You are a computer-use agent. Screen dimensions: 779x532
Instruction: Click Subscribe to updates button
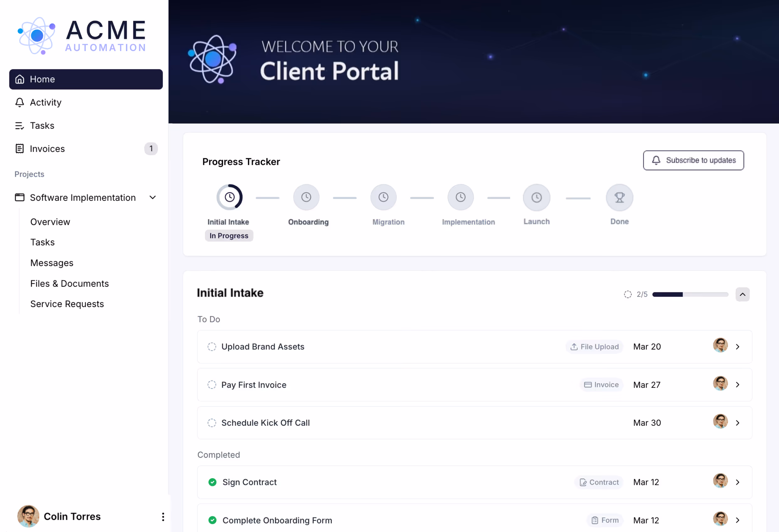[693, 160]
